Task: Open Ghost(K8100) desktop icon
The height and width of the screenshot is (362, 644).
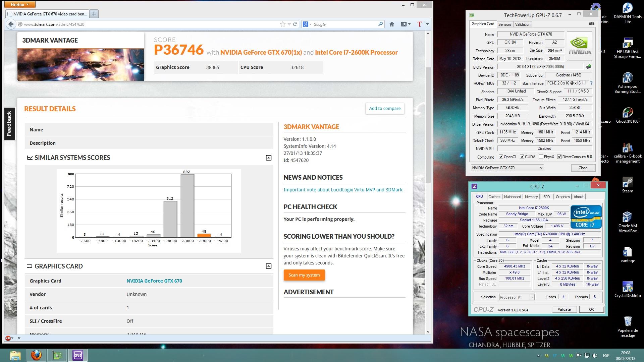Action: coord(628,115)
